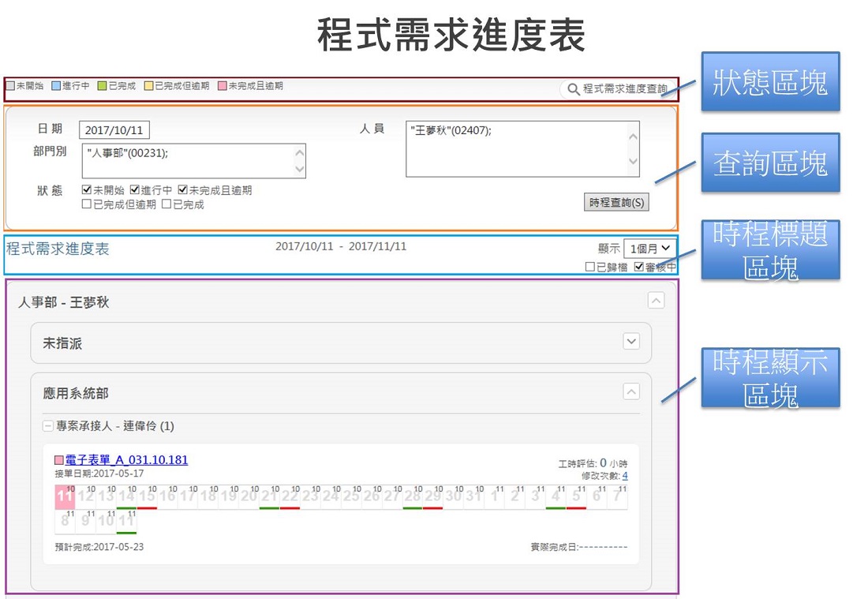The height and width of the screenshot is (599, 868).
Task: Click the pink 未完成且逾期 legend square
Action: pyautogui.click(x=222, y=86)
